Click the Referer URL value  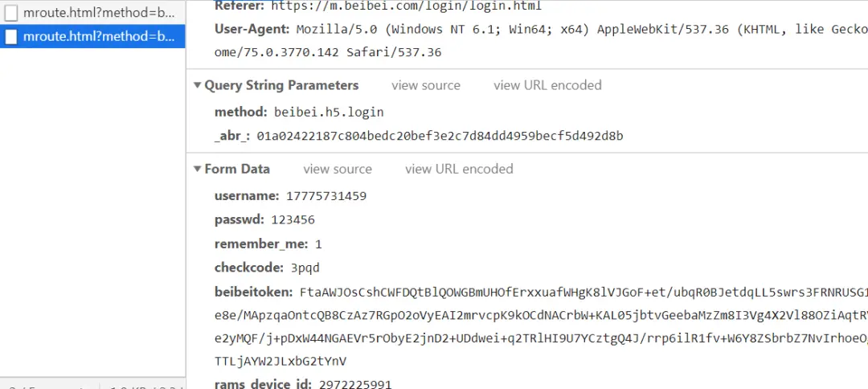[x=407, y=6]
